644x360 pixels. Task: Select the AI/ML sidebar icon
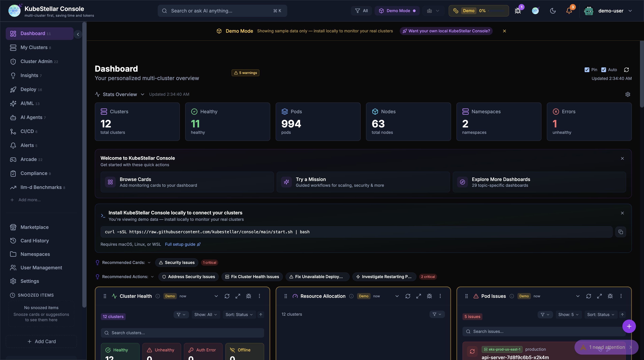[13, 103]
